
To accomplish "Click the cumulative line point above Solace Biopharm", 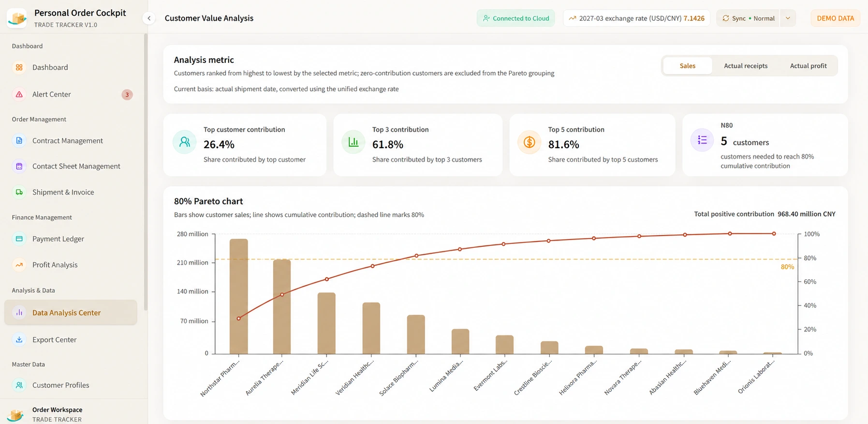I will pyautogui.click(x=416, y=256).
